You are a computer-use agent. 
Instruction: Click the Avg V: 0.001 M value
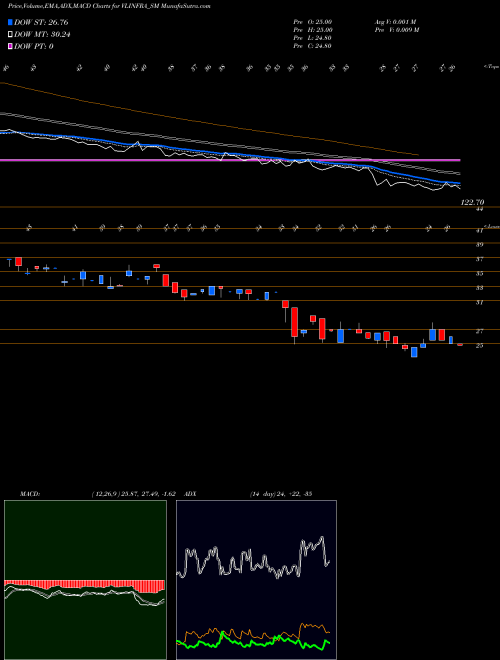click(395, 22)
